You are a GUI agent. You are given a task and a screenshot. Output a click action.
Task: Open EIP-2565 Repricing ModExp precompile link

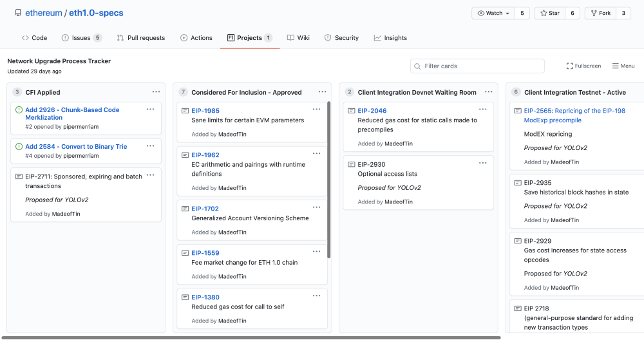tap(574, 115)
